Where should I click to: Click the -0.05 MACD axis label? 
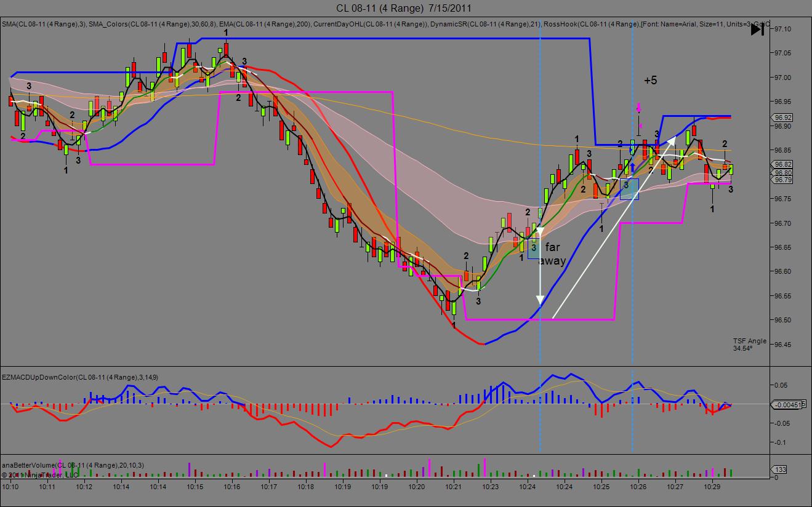click(x=782, y=423)
